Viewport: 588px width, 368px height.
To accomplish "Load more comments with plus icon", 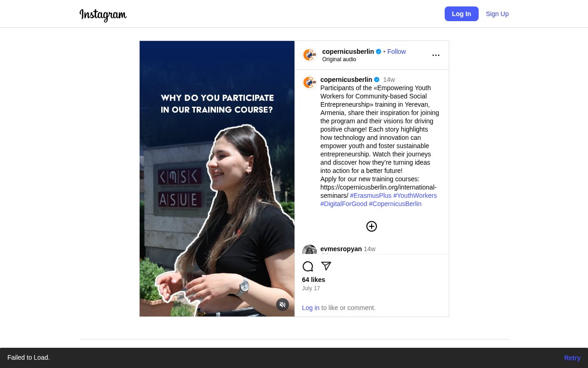I will pyautogui.click(x=372, y=226).
